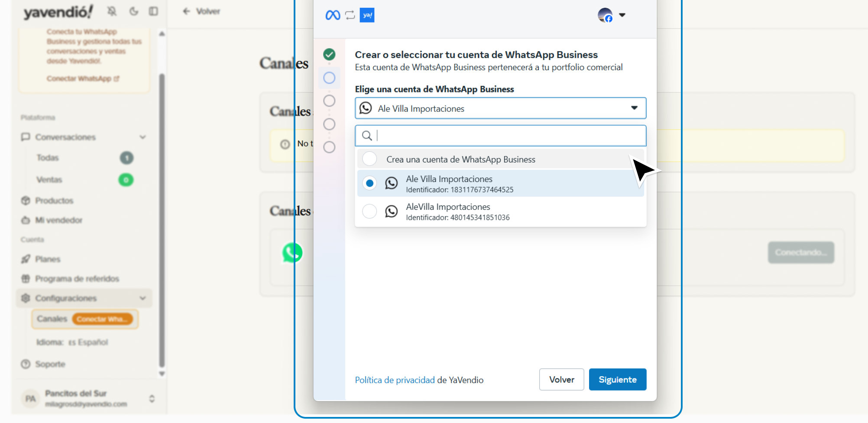Open Canales settings item
The height and width of the screenshot is (423, 868).
tap(52, 319)
